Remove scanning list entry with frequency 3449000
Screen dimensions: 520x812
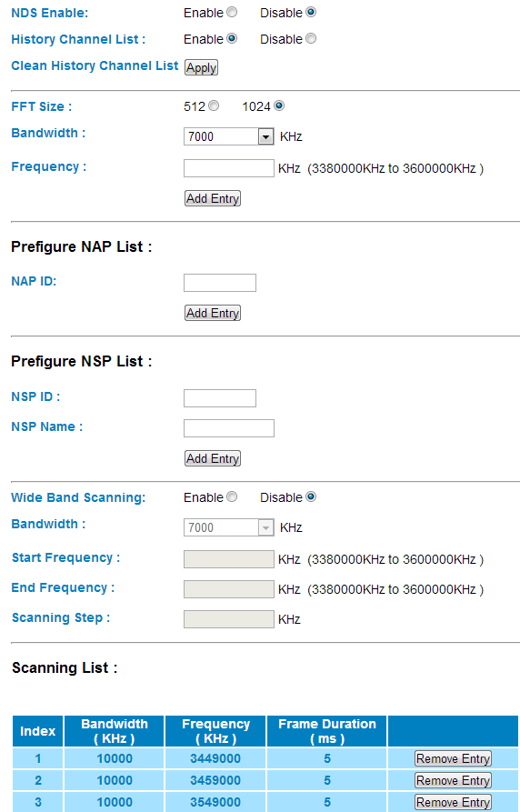(x=453, y=758)
